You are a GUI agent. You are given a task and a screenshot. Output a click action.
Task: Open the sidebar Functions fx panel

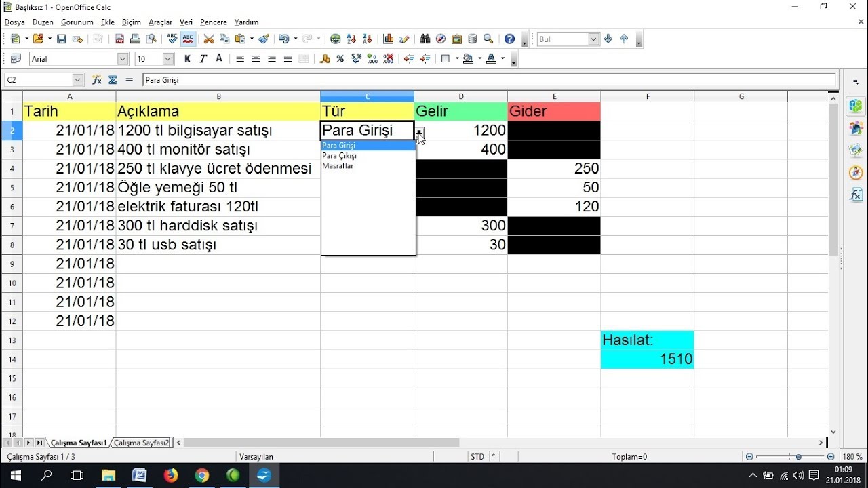tap(856, 195)
